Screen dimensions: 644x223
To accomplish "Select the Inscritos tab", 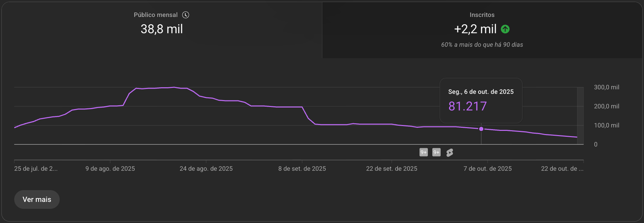I will [482, 30].
